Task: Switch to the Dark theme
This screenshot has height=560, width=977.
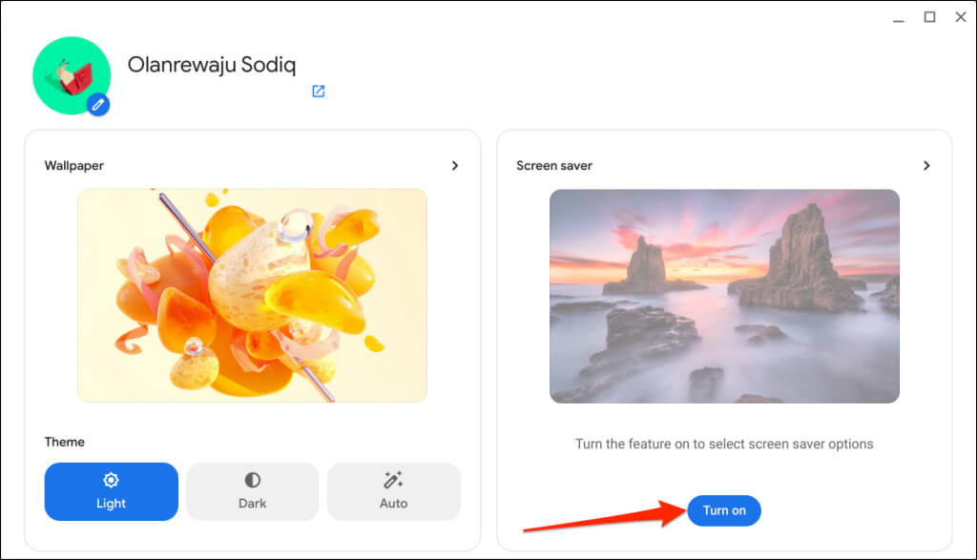Action: point(252,491)
